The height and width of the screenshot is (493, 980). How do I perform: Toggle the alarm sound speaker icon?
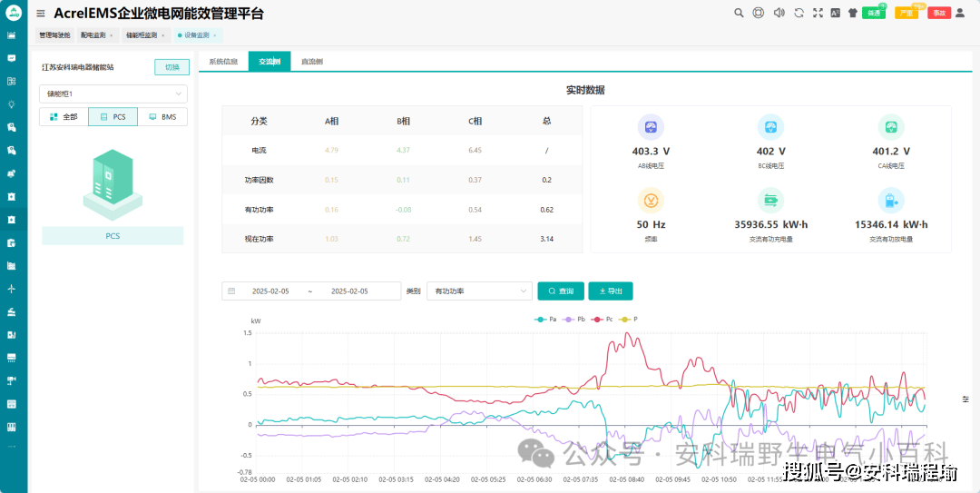779,13
